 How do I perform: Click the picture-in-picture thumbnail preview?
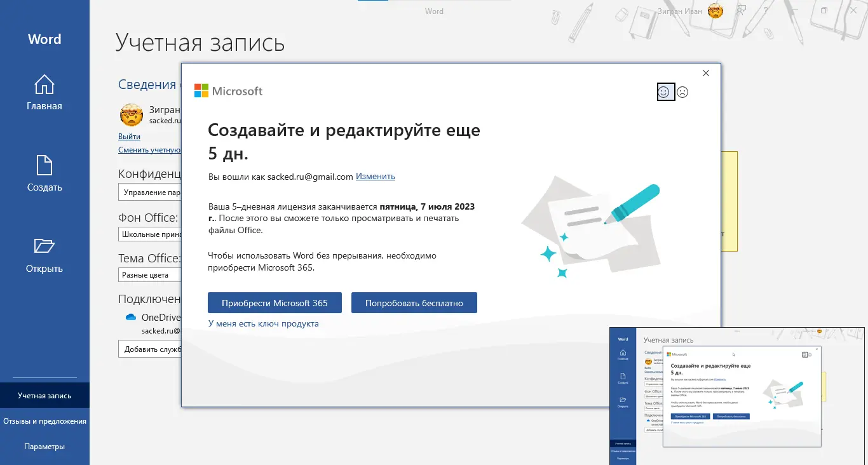[737, 396]
